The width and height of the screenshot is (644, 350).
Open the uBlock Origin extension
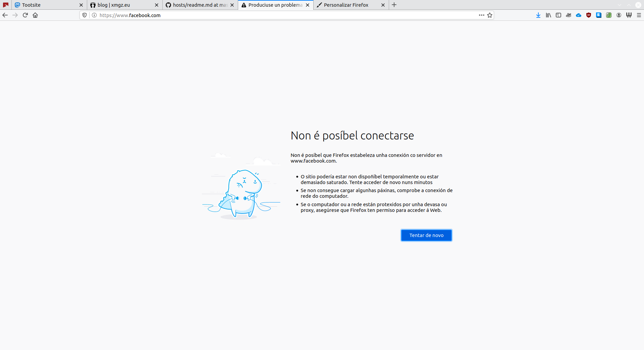pos(589,15)
